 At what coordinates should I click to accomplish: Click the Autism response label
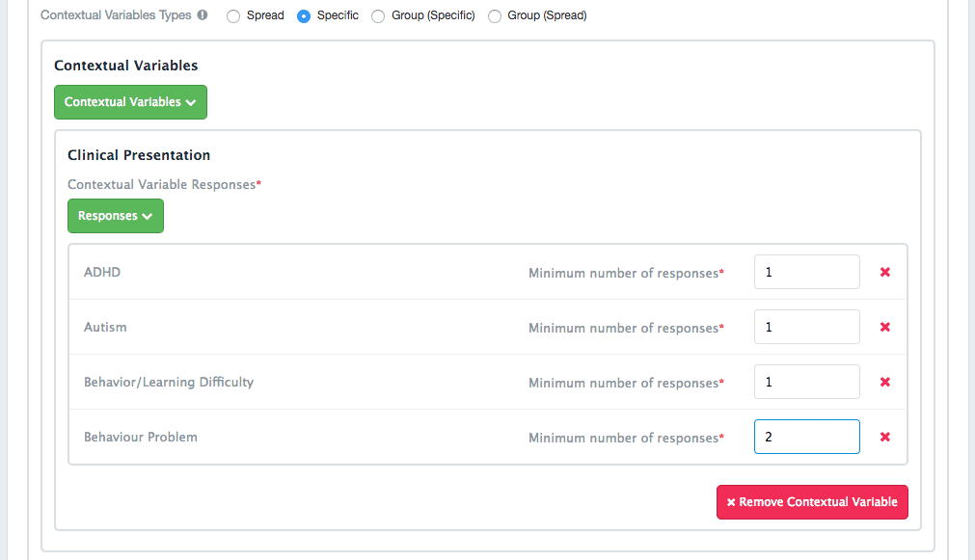click(105, 327)
